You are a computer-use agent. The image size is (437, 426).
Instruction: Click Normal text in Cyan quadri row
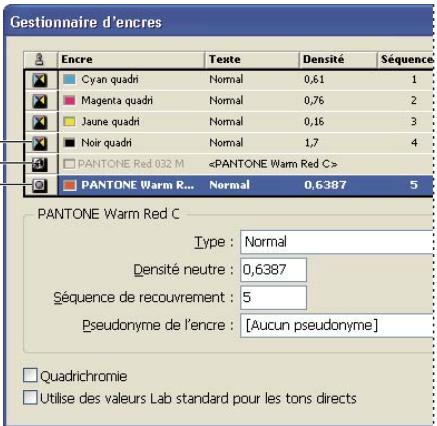[x=226, y=80]
